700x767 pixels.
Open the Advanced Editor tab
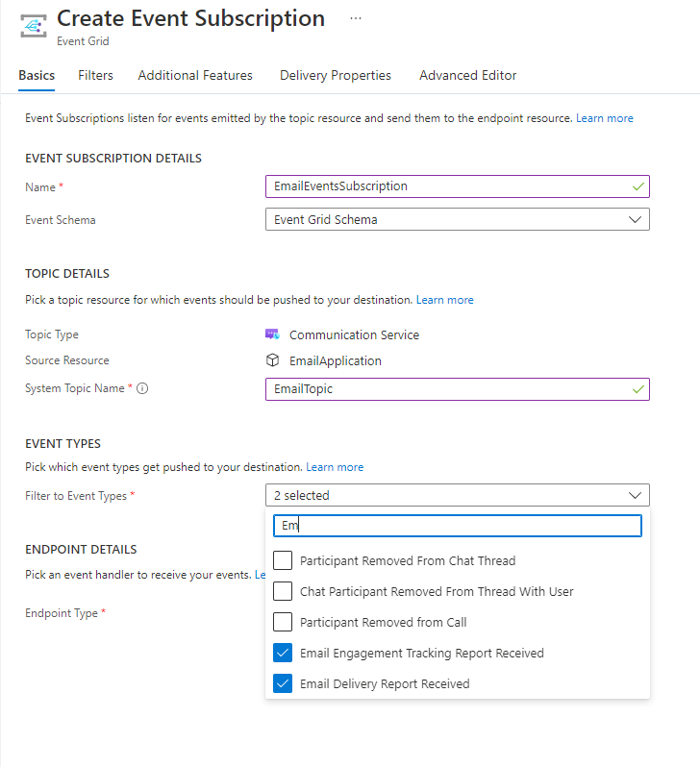tap(467, 75)
